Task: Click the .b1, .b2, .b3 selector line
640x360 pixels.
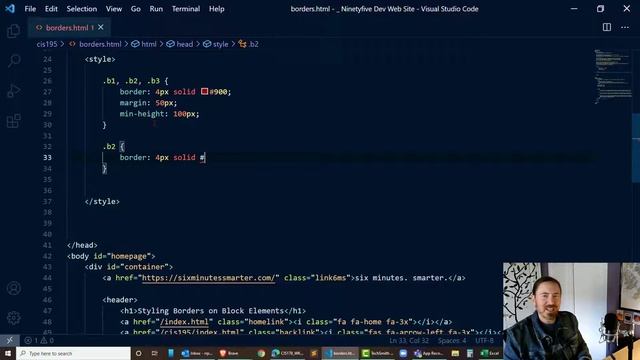Action: coord(135,81)
